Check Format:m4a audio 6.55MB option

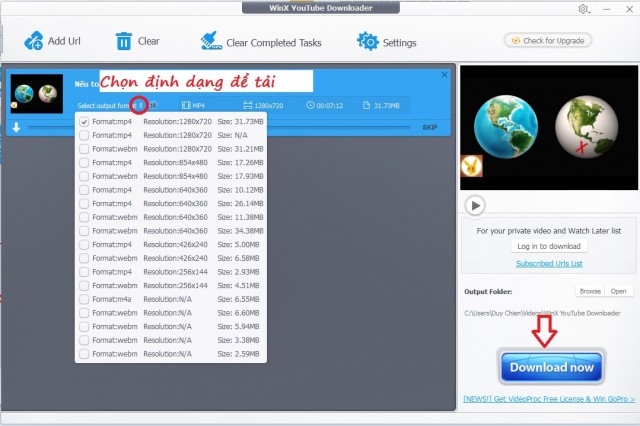[x=84, y=299]
